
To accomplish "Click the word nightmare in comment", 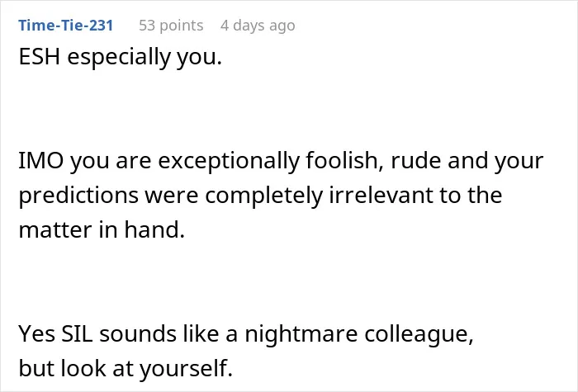I will tap(301, 335).
